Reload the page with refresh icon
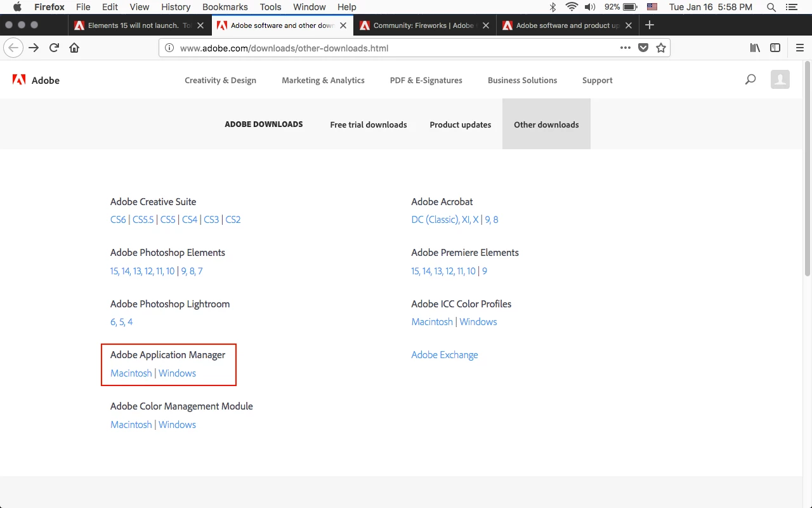812x508 pixels. tap(55, 48)
